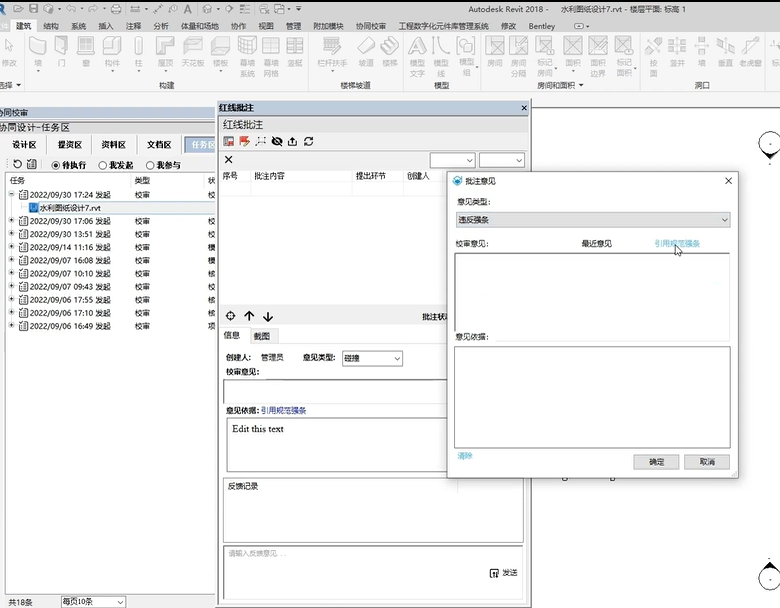This screenshot has height=608, width=780.
Task: Move to previous annotation with up arrow
Action: coord(249,316)
